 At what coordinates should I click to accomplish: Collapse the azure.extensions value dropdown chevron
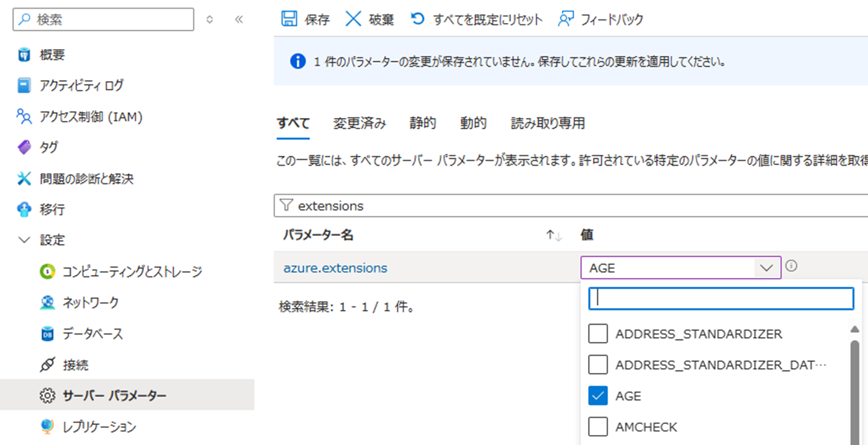pyautogui.click(x=767, y=268)
